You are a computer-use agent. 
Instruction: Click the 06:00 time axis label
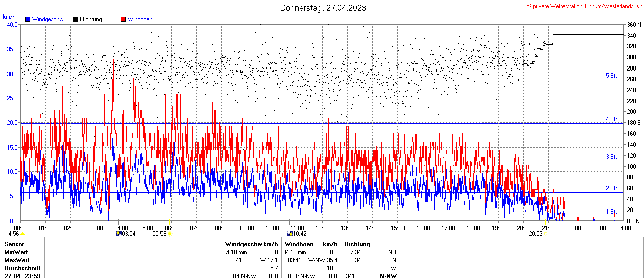click(171, 228)
